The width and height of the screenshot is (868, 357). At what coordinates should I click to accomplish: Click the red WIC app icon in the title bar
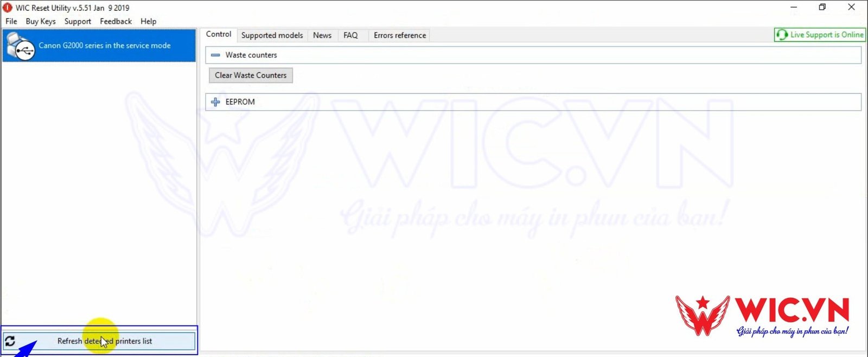pos(8,8)
